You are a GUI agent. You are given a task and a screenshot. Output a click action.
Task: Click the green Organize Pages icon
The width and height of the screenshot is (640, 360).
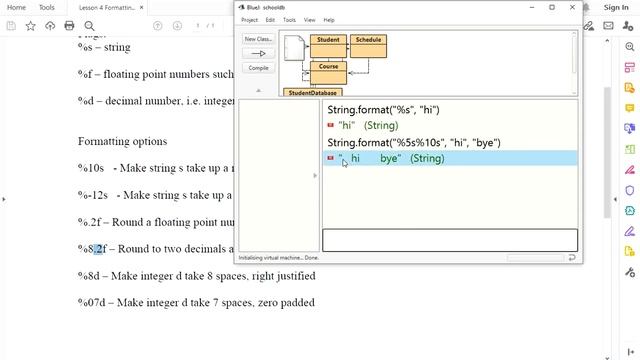tap(629, 149)
